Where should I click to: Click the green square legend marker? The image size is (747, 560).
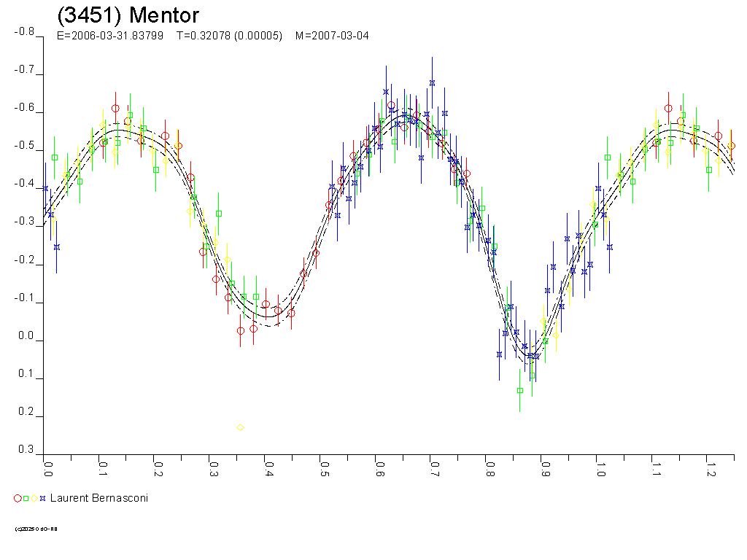(x=26, y=498)
